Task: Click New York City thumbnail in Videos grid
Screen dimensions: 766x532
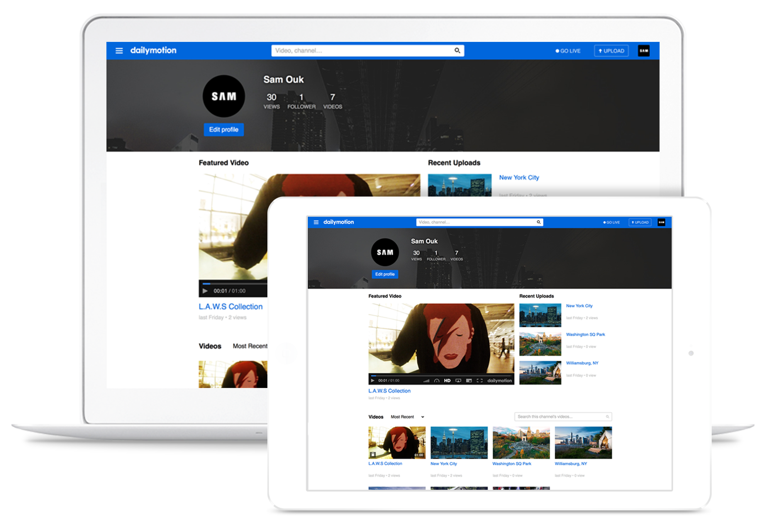Action: point(459,443)
